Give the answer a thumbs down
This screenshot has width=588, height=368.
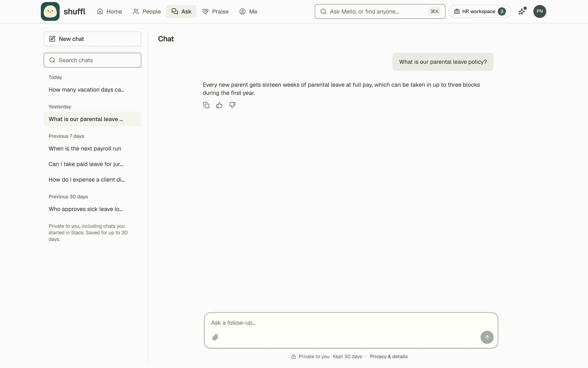[232, 105]
